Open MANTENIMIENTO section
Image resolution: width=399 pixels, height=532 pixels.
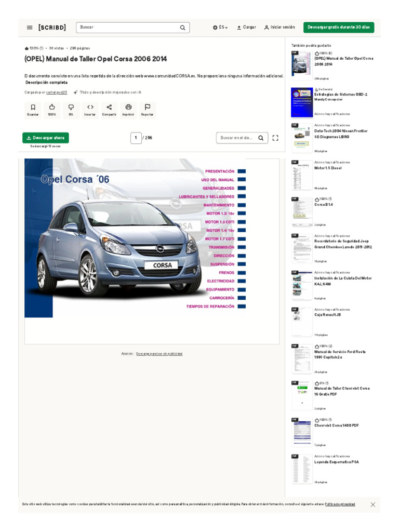[x=219, y=205]
